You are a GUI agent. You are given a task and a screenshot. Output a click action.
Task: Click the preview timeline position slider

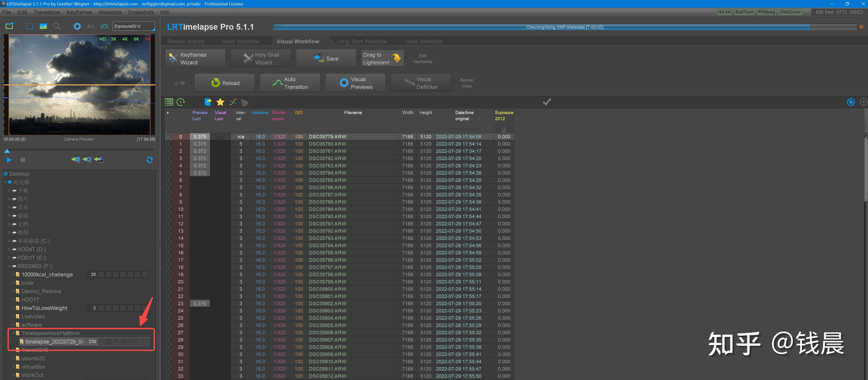pyautogui.click(x=7, y=151)
